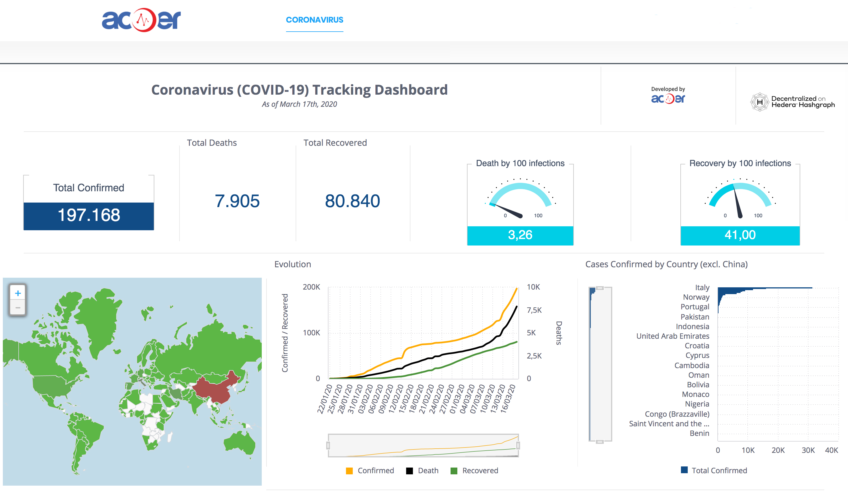The height and width of the screenshot is (504, 848).
Task: Zoom out on the world map
Action: pyautogui.click(x=18, y=308)
